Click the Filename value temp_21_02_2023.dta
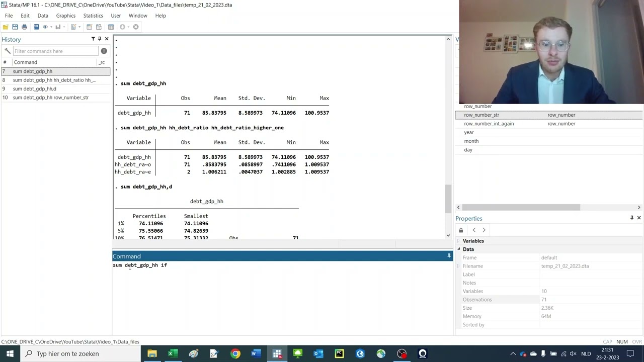Viewport: 644px width, 362px height. [x=565, y=266]
